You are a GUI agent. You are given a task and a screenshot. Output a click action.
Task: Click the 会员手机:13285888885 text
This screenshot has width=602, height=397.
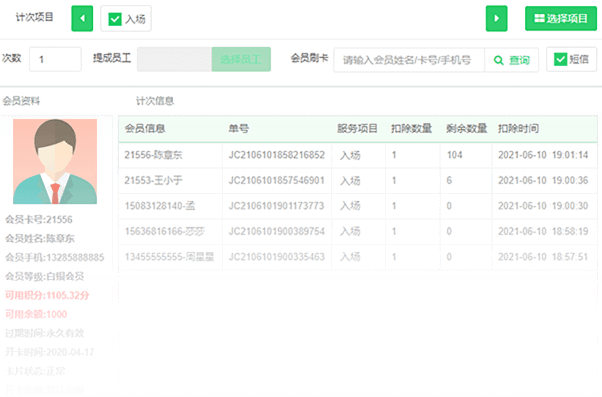55,257
